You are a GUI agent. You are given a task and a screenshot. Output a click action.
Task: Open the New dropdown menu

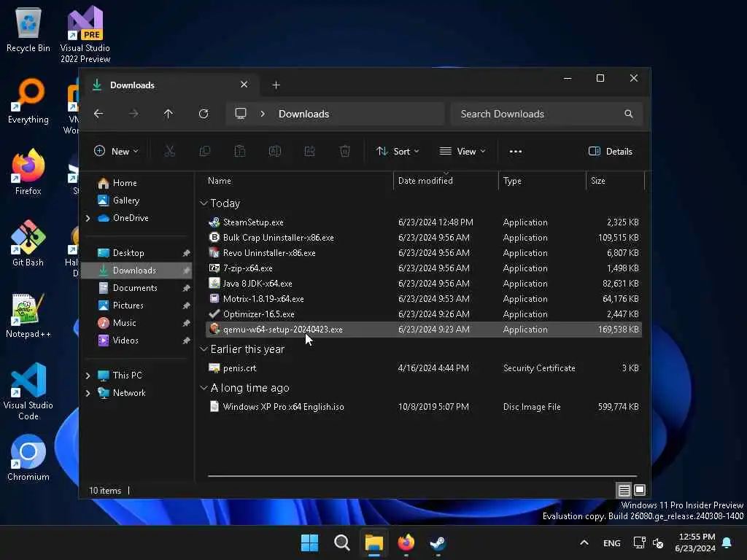coord(116,152)
